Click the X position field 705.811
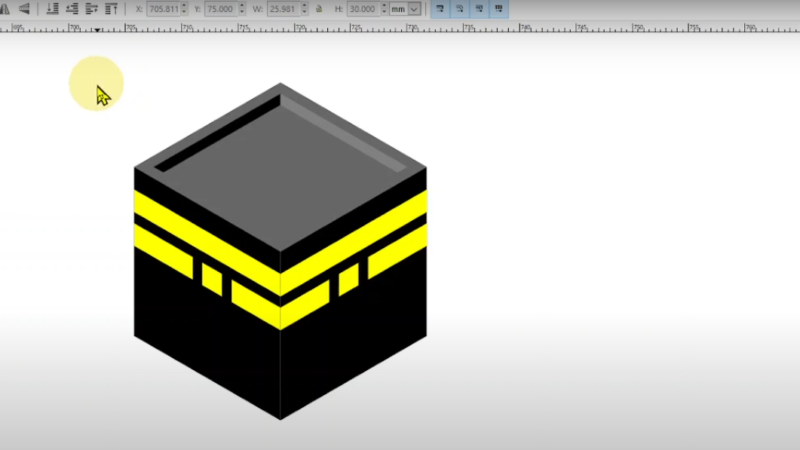The height and width of the screenshot is (450, 800). tap(164, 9)
